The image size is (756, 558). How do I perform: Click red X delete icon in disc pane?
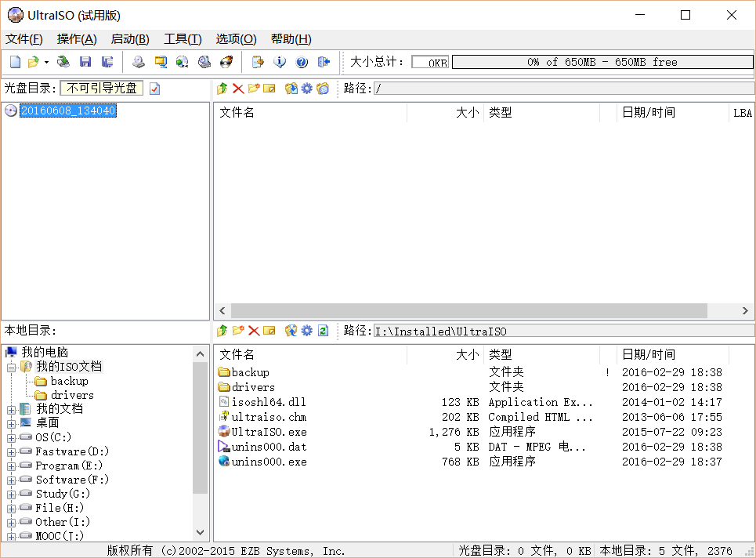238,89
